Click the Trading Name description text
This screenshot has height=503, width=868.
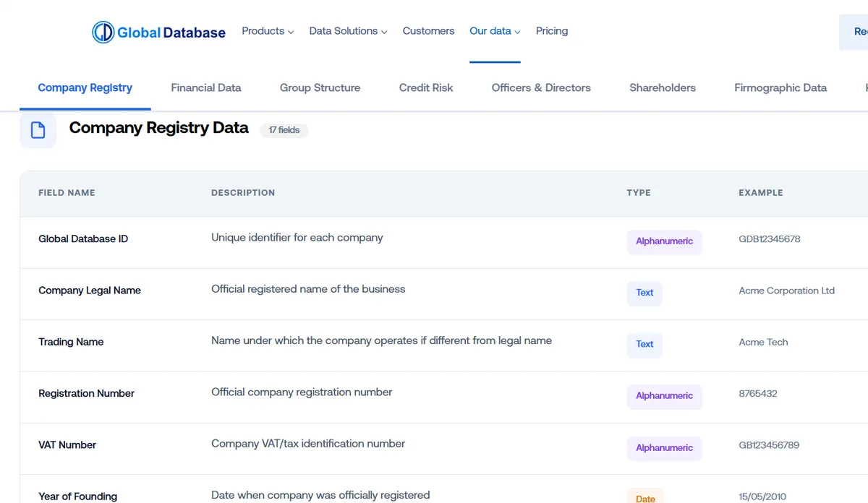click(381, 340)
